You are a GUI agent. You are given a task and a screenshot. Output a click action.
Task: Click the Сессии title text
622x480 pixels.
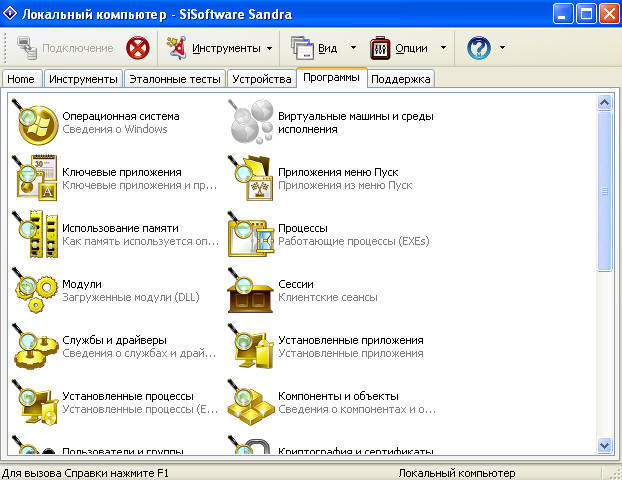pyautogui.click(x=296, y=284)
